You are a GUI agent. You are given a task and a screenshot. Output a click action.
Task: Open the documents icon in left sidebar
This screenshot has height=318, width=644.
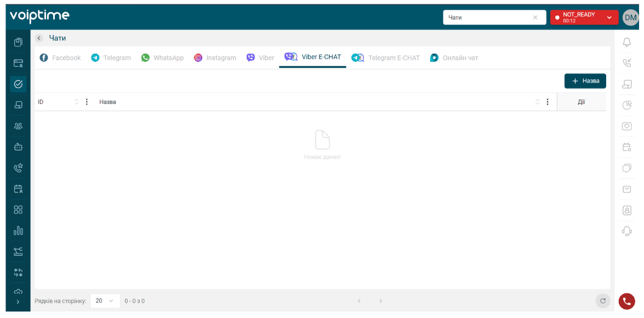[18, 42]
